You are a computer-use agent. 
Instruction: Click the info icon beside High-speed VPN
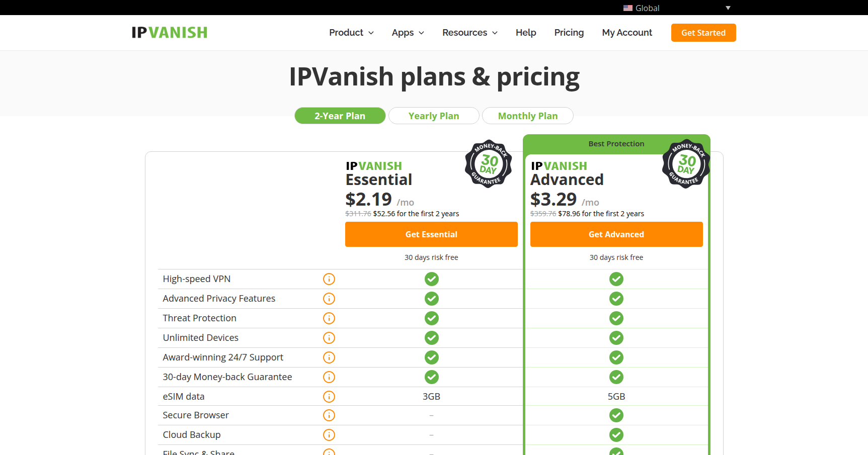329,279
